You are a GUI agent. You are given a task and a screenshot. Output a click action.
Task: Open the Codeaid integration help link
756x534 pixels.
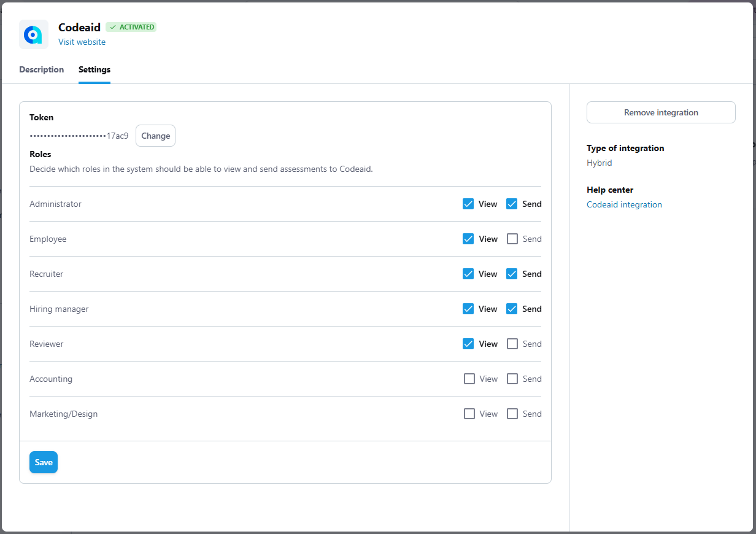click(624, 204)
